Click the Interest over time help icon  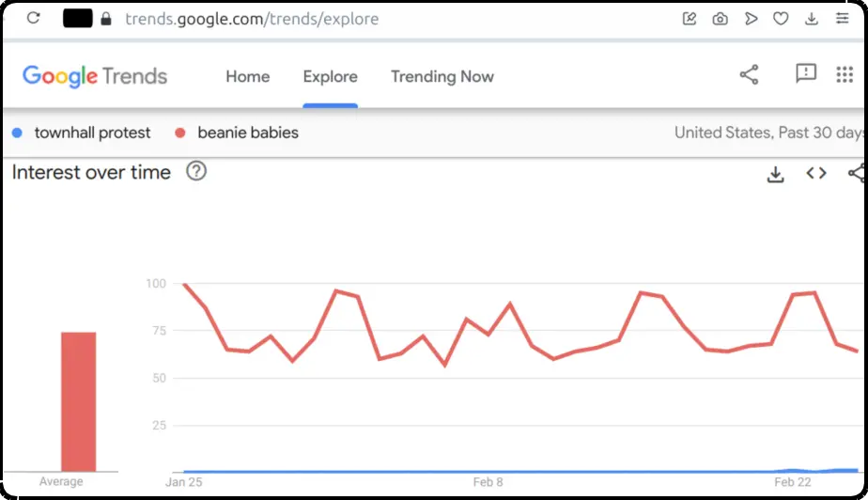pyautogui.click(x=196, y=171)
